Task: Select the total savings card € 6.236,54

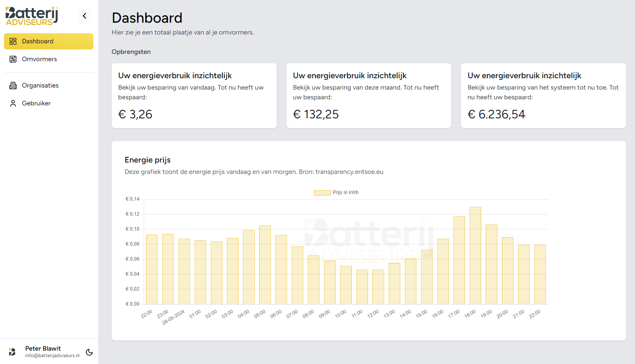Action: (543, 96)
